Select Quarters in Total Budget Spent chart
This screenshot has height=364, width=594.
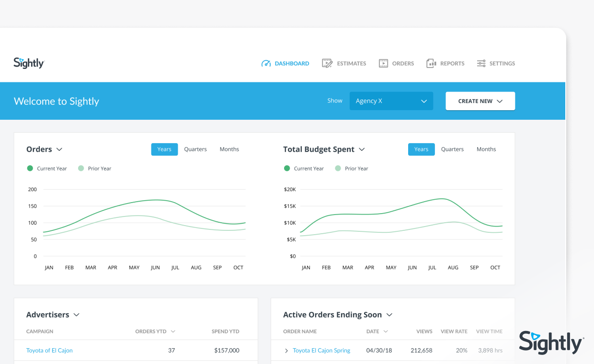(x=452, y=149)
